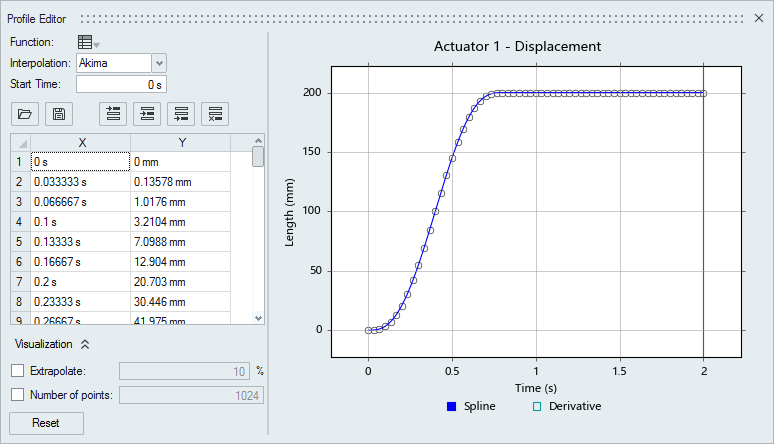Enable the Extrapolate checkbox

[x=17, y=370]
